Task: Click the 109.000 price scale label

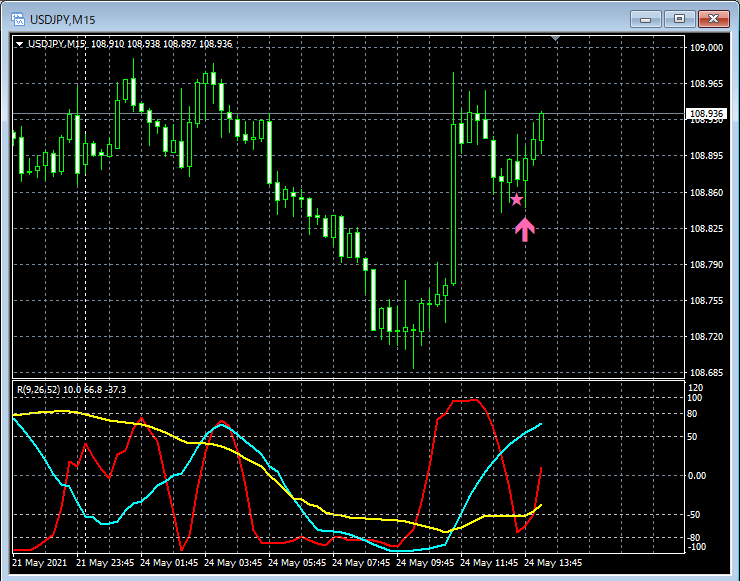Action: point(706,48)
